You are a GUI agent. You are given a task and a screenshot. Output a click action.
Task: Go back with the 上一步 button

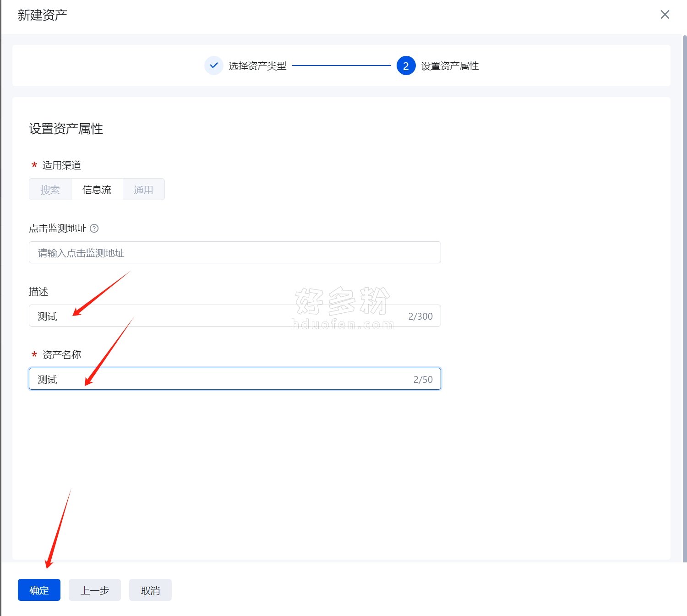click(95, 590)
